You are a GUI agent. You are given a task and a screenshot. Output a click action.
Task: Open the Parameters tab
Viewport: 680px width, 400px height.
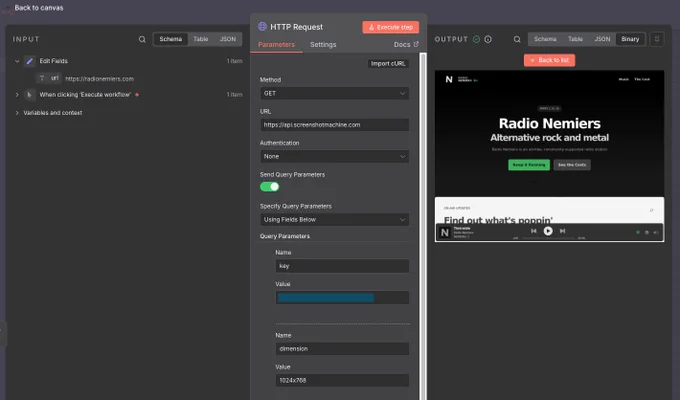tap(276, 45)
